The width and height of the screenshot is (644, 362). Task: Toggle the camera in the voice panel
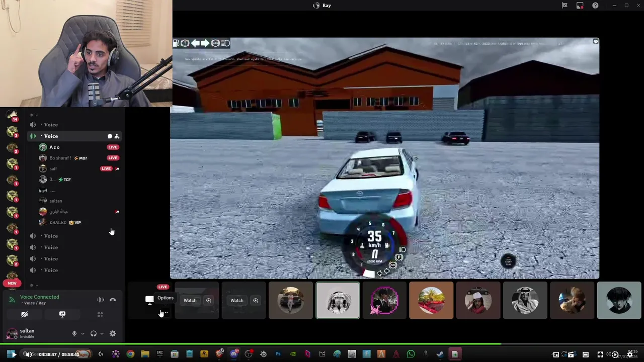[x=24, y=314]
